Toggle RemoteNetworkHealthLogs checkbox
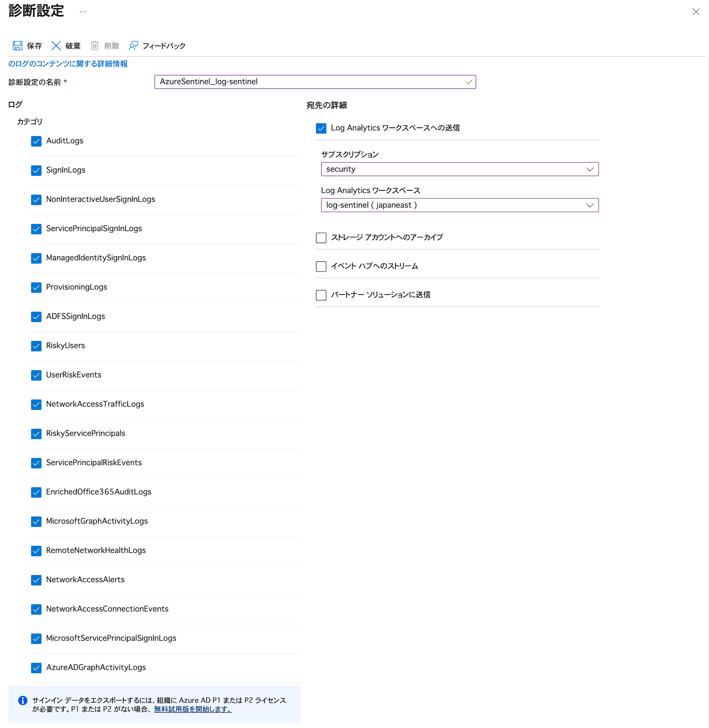The height and width of the screenshot is (728, 709). coord(36,551)
